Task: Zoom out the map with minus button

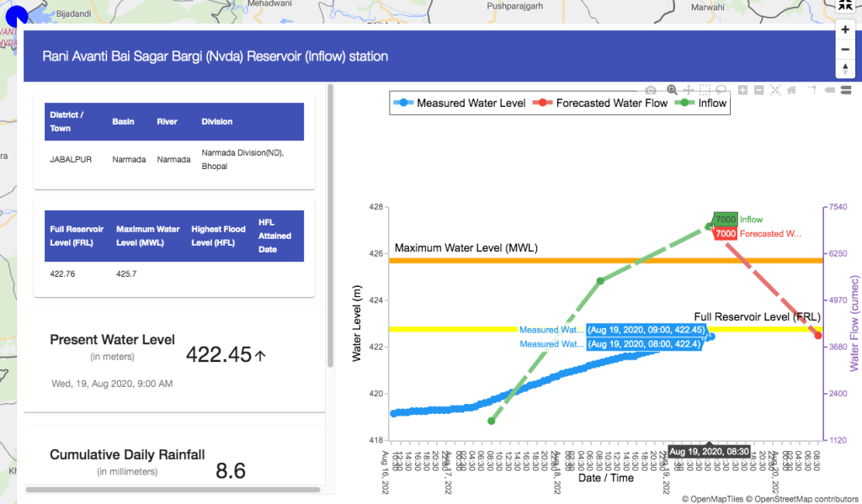Action: (845, 50)
